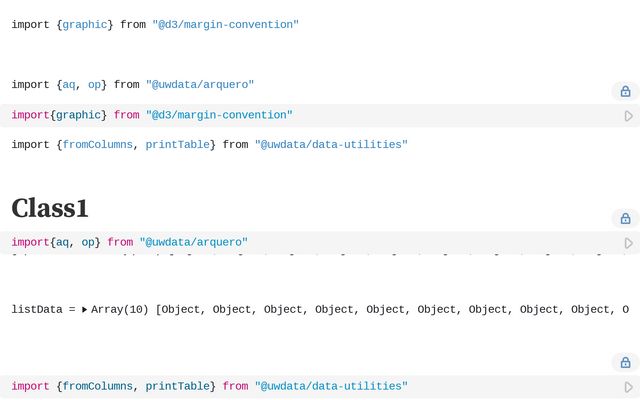Run the fromColumns, printTable import editor cell

coord(629,387)
